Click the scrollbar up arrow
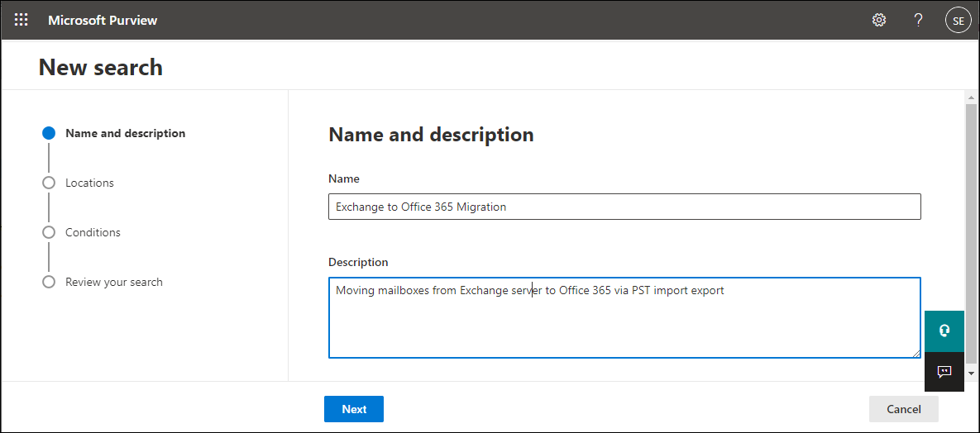 pos(971,98)
